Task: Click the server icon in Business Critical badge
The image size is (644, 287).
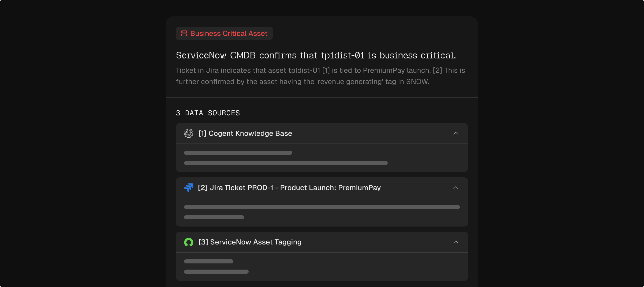Action: (184, 33)
